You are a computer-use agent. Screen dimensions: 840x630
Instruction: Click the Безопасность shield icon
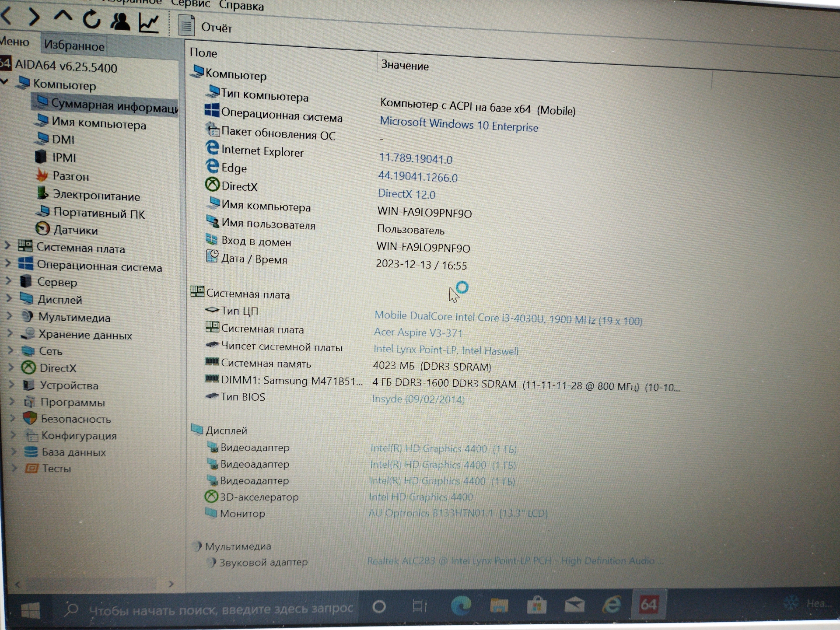coord(30,418)
